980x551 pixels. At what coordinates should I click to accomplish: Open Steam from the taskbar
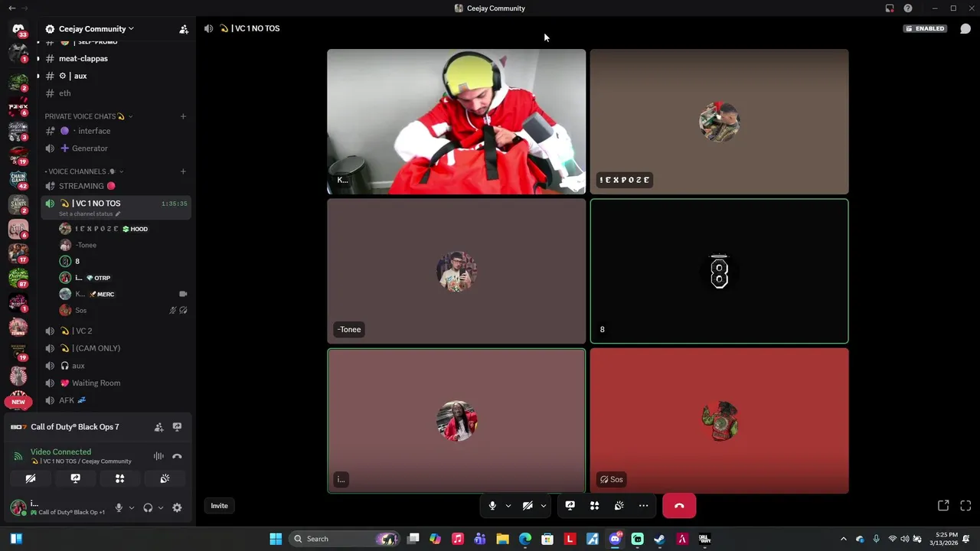coord(659,539)
